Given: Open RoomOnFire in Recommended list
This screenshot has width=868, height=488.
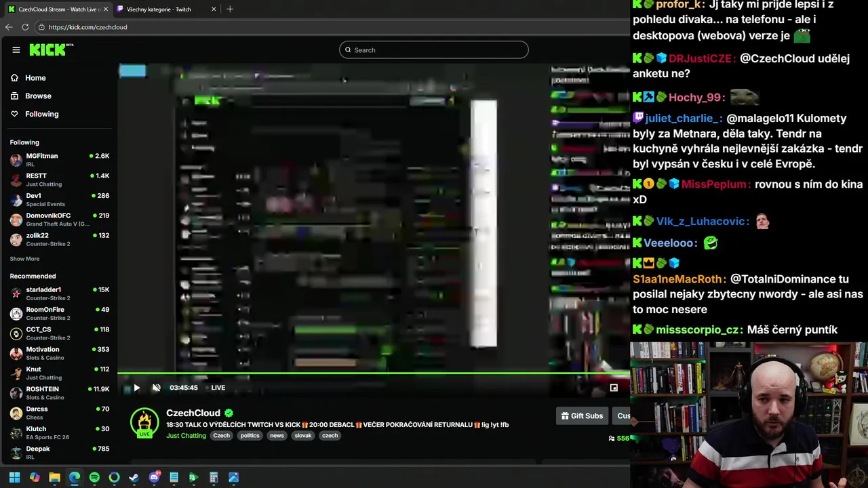Looking at the screenshot, I should pyautogui.click(x=60, y=313).
